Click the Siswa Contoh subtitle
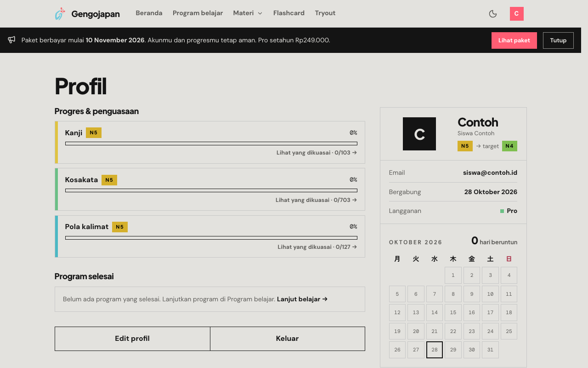The image size is (588, 368). pos(476,133)
